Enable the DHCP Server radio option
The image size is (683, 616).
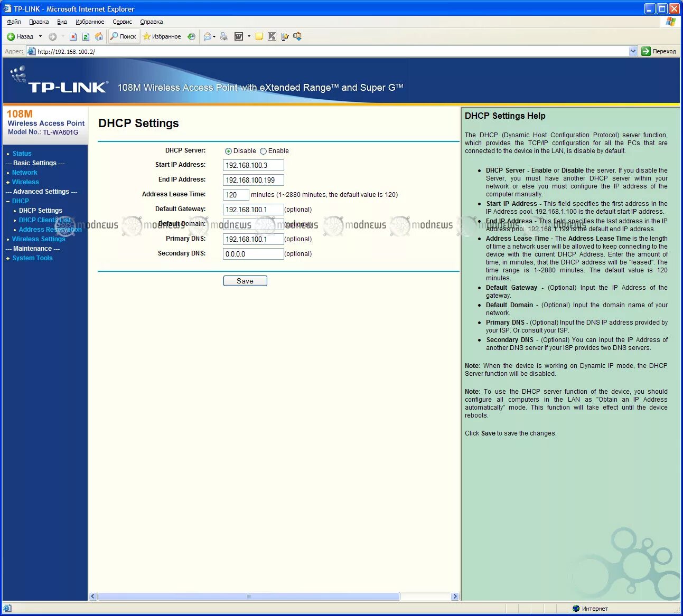click(263, 150)
